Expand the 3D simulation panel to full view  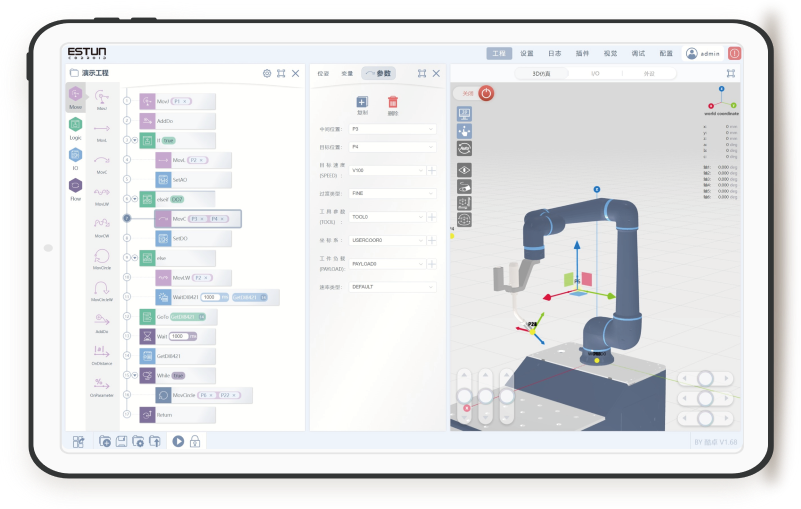coord(731,73)
